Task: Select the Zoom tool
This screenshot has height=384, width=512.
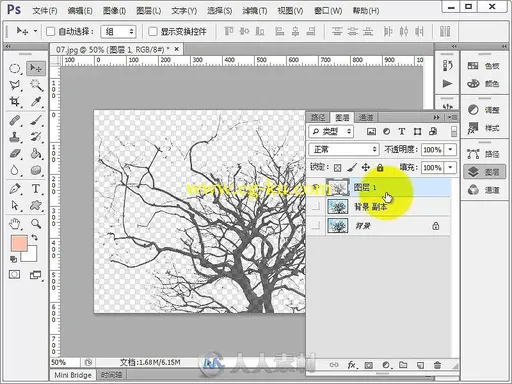Action: tap(36, 224)
